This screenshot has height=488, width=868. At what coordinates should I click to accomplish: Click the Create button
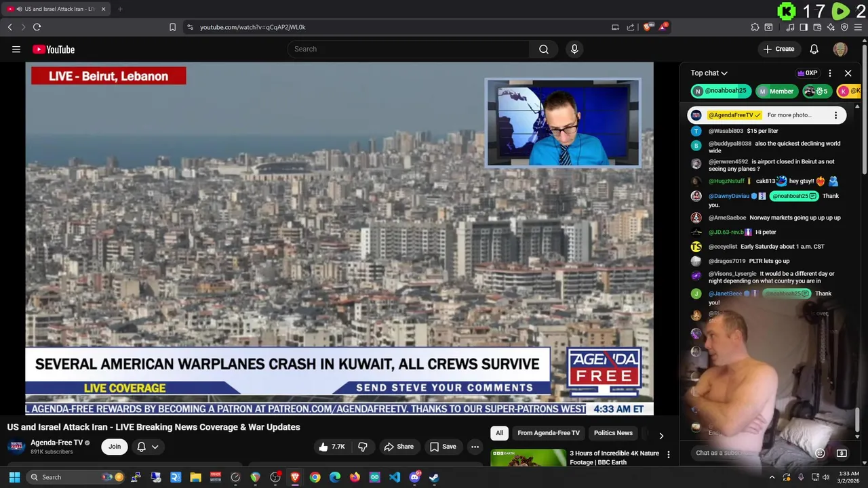pyautogui.click(x=778, y=49)
